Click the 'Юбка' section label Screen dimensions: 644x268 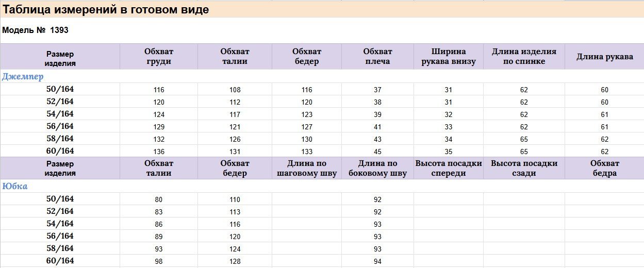tap(15, 186)
